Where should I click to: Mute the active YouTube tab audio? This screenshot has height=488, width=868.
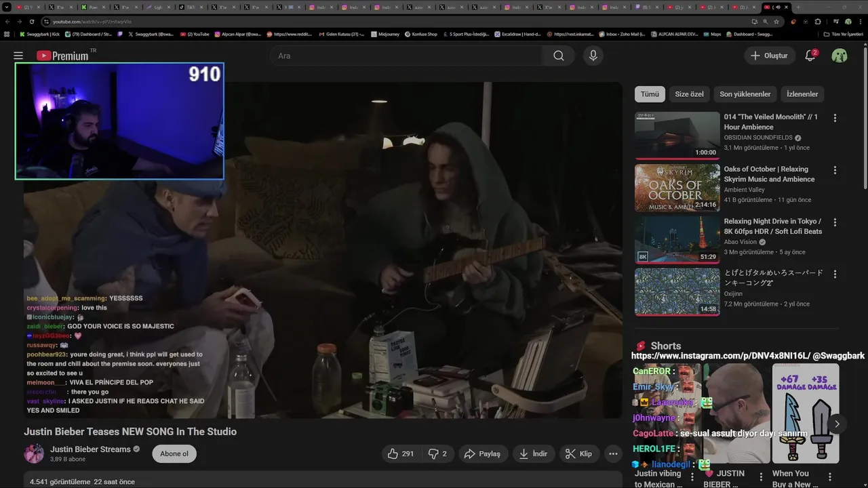(x=778, y=7)
